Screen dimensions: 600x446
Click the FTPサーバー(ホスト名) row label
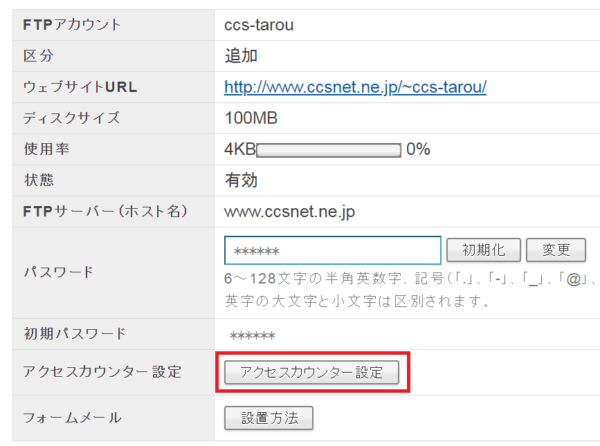click(105, 212)
